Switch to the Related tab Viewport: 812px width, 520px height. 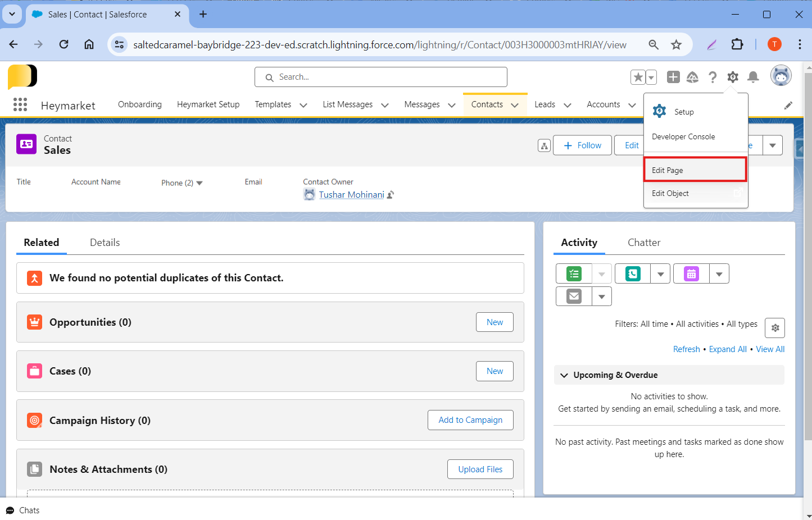click(x=42, y=243)
